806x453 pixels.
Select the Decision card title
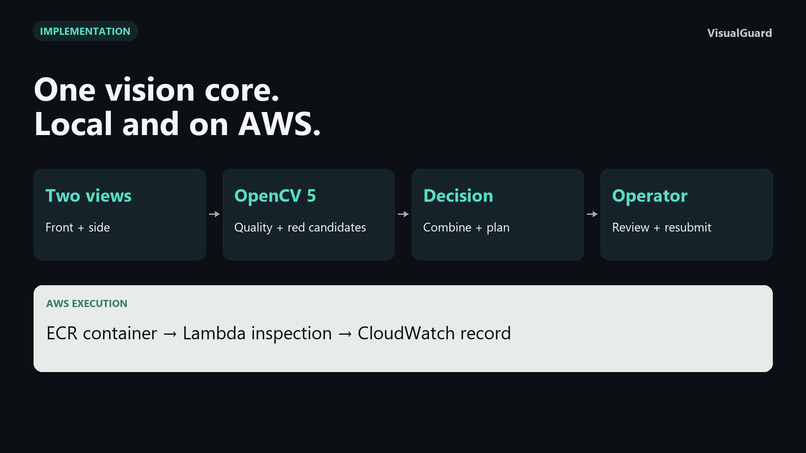coord(458,196)
